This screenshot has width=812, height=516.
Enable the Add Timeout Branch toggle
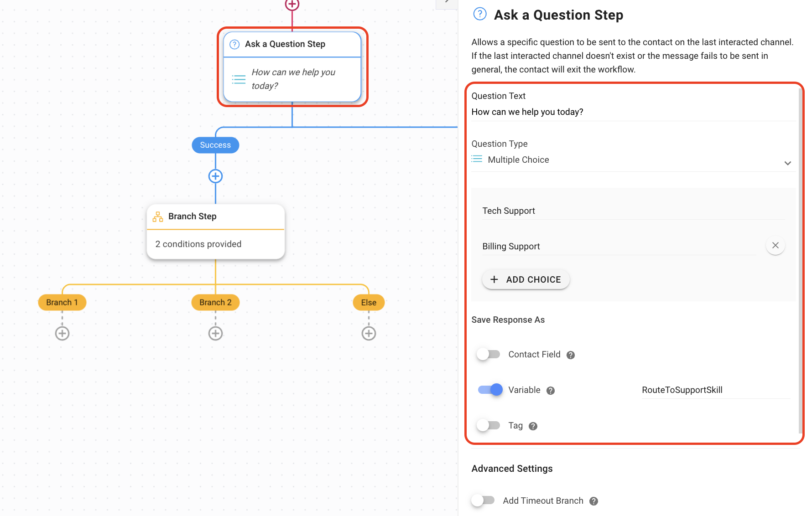pos(483,501)
